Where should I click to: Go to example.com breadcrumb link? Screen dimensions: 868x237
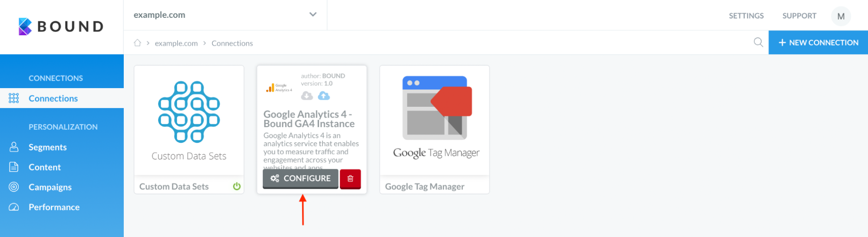[176, 43]
